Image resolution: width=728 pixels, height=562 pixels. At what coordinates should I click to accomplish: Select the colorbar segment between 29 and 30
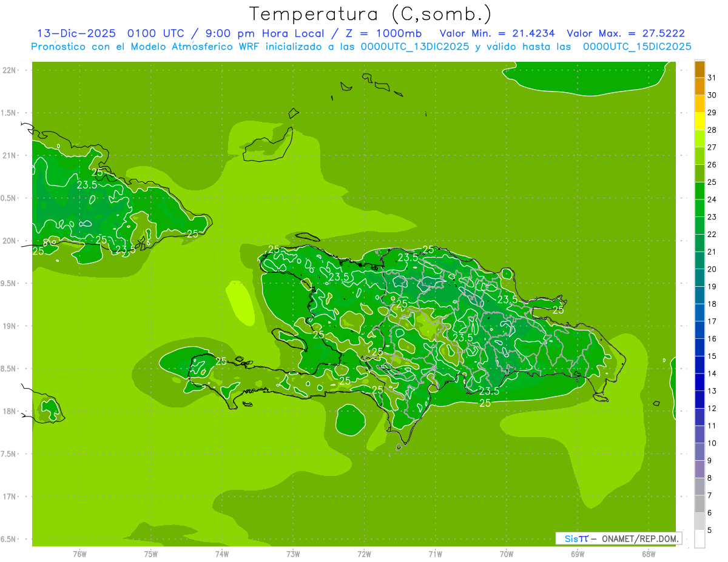pyautogui.click(x=699, y=104)
